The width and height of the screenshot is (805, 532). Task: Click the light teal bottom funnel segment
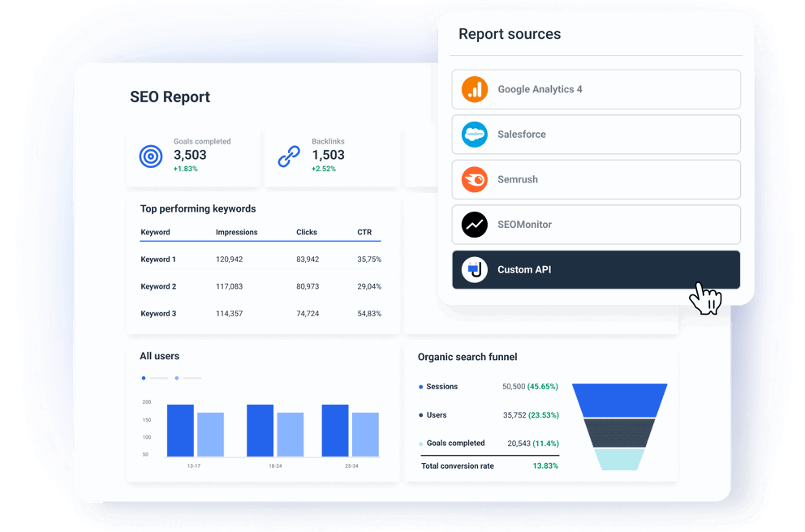pos(620,459)
